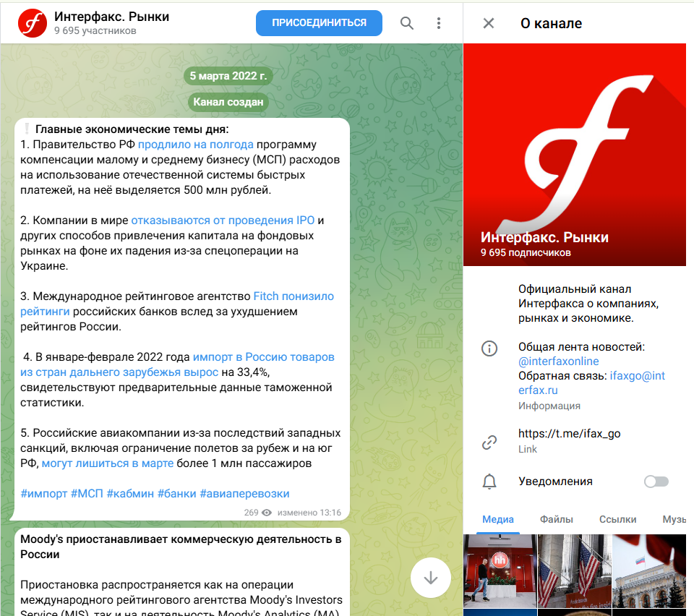The height and width of the screenshot is (616, 694).
Task: Open the 'импорт в Россию товаров' link
Action: pos(263,357)
